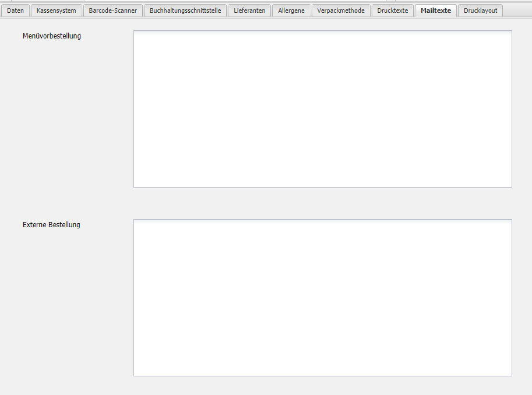Go to the Buchhaltungsschnittstelle tab
The image size is (532, 395).
point(185,10)
